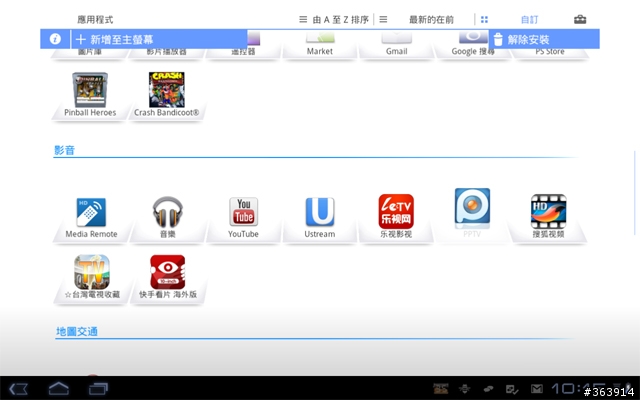
Task: Launch the YouTube app
Action: (x=243, y=218)
